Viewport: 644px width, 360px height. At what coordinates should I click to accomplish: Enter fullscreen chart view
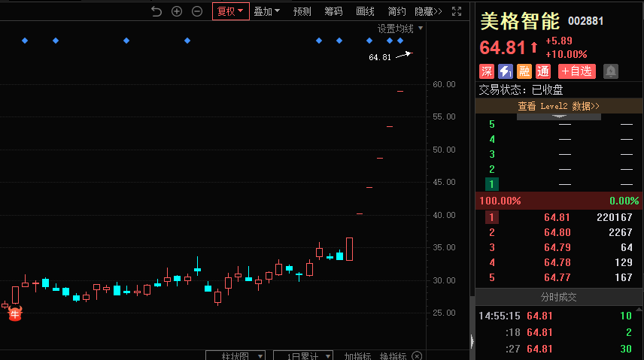pos(457,11)
